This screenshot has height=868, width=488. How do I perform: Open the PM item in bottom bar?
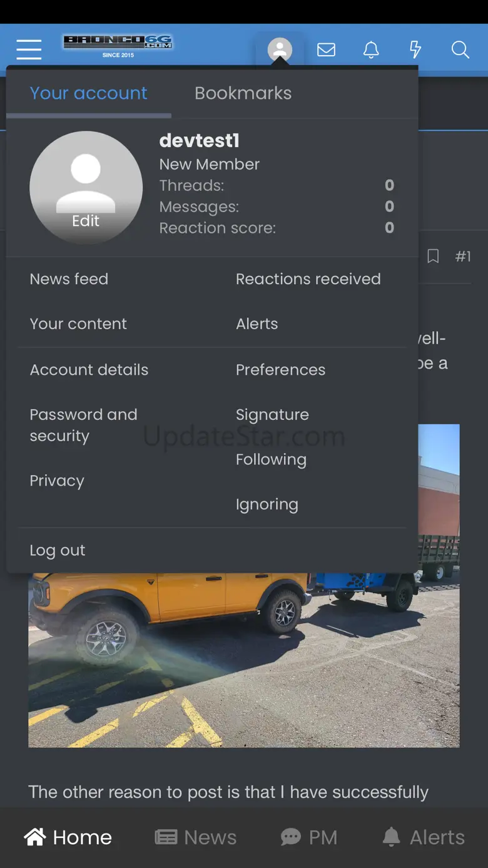309,837
